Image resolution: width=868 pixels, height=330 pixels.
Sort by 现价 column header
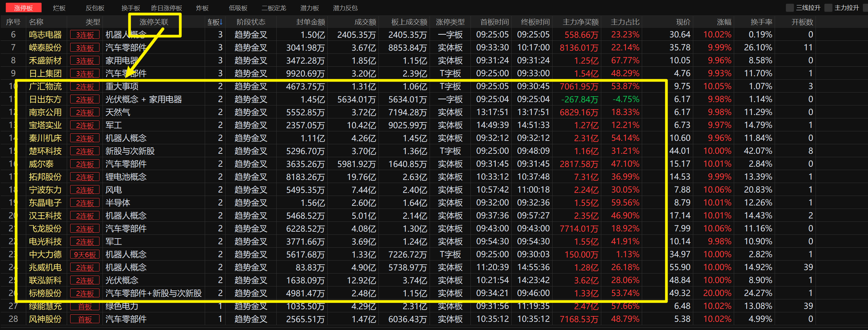click(x=683, y=22)
